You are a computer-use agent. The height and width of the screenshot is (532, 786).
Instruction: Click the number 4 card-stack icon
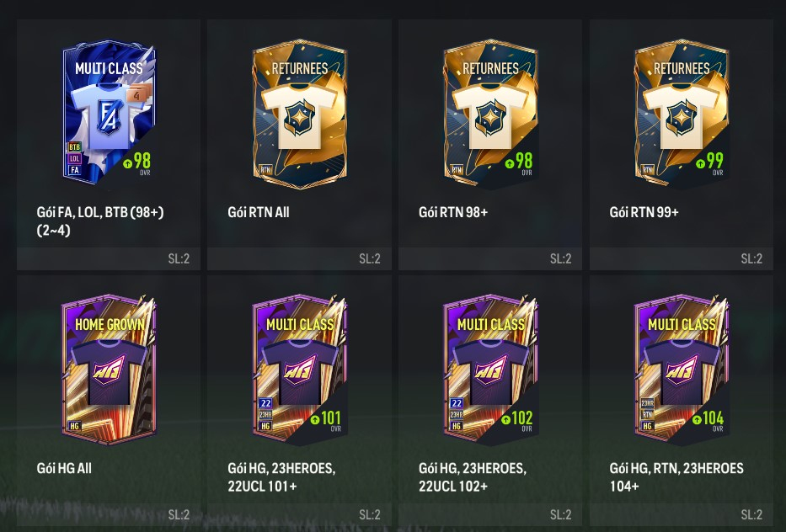[138, 93]
